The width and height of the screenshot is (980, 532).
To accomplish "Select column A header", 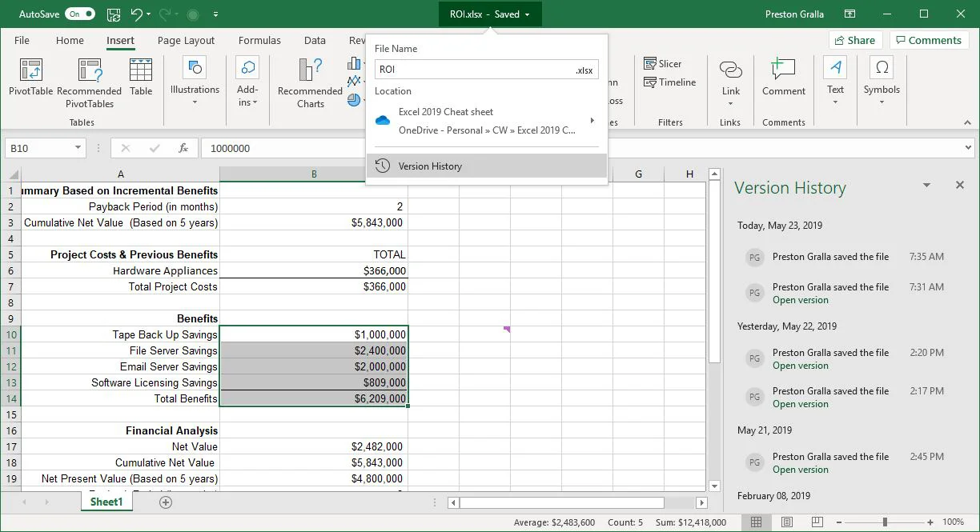I will pos(121,174).
